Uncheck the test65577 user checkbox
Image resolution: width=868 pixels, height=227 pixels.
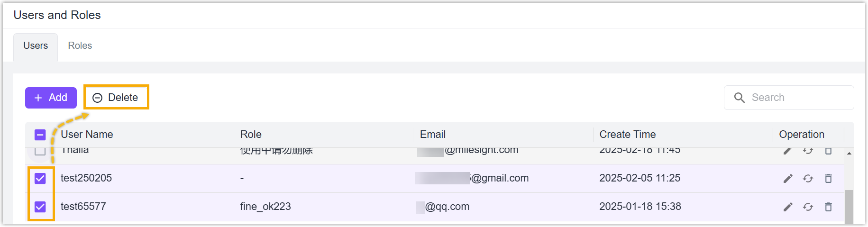click(40, 207)
